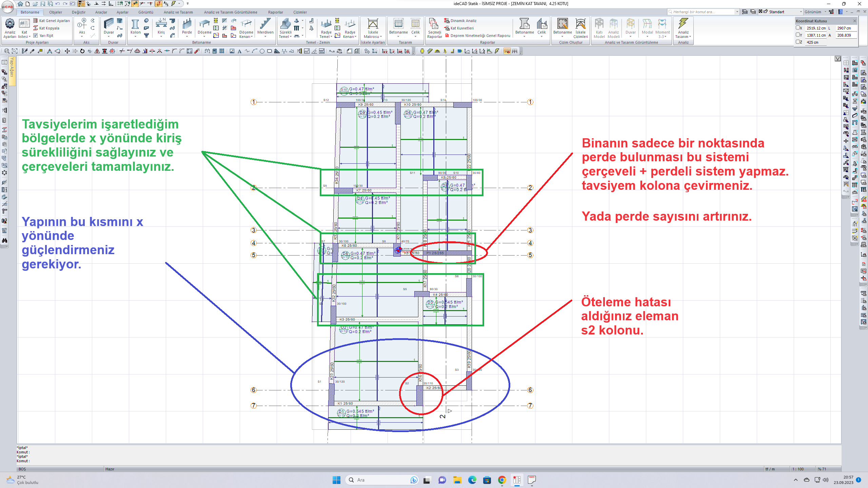The image size is (868, 488).
Task: Click the lightning bolt icon in quick access bar
Action: tap(174, 4)
